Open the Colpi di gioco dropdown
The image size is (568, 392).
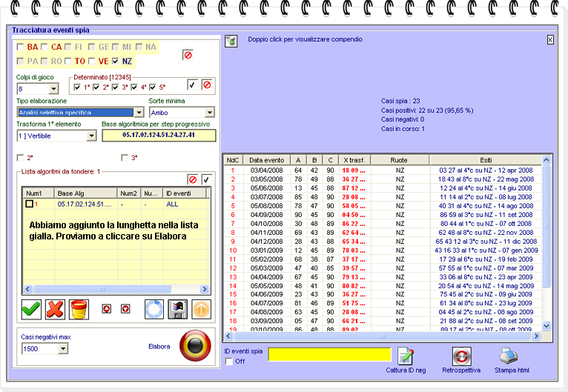[53, 89]
